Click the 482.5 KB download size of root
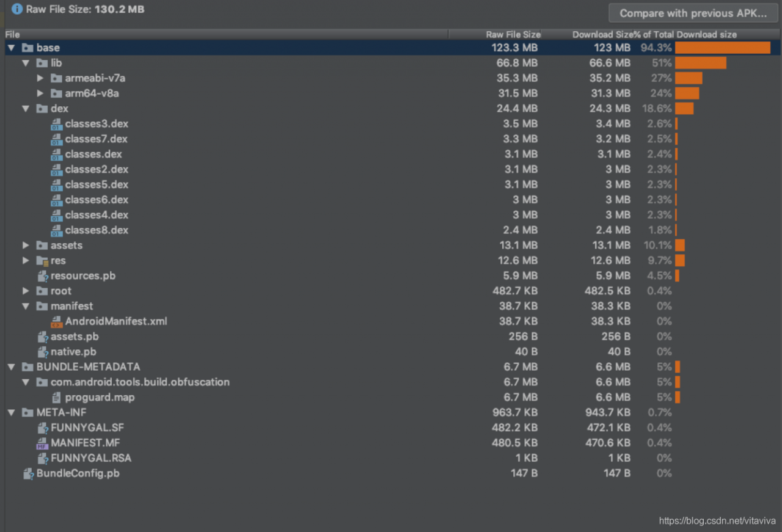The height and width of the screenshot is (532, 782). pos(607,291)
